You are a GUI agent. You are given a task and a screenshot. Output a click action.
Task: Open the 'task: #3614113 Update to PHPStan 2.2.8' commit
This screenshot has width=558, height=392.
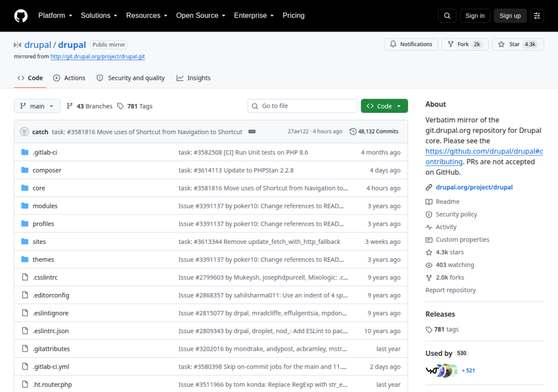[236, 170]
